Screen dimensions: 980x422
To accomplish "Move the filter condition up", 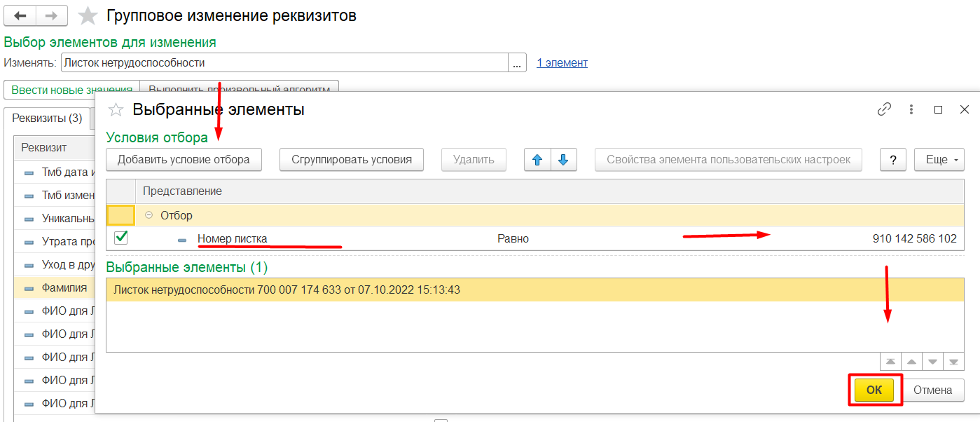I will click(537, 160).
